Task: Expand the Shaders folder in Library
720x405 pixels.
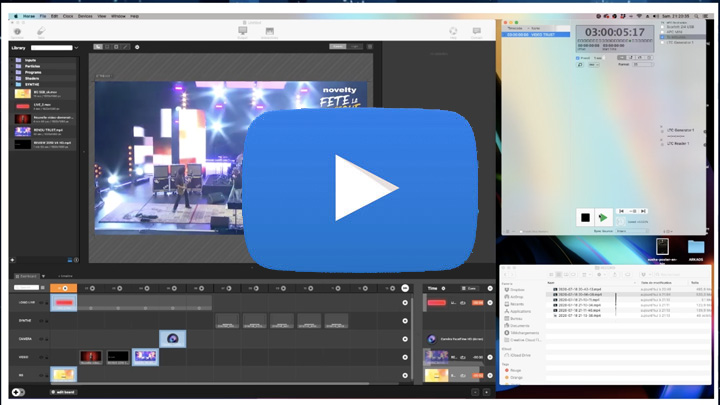Action: point(12,79)
